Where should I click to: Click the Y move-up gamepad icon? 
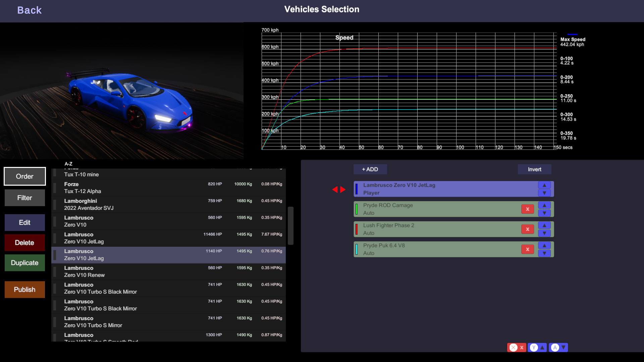pos(537,348)
